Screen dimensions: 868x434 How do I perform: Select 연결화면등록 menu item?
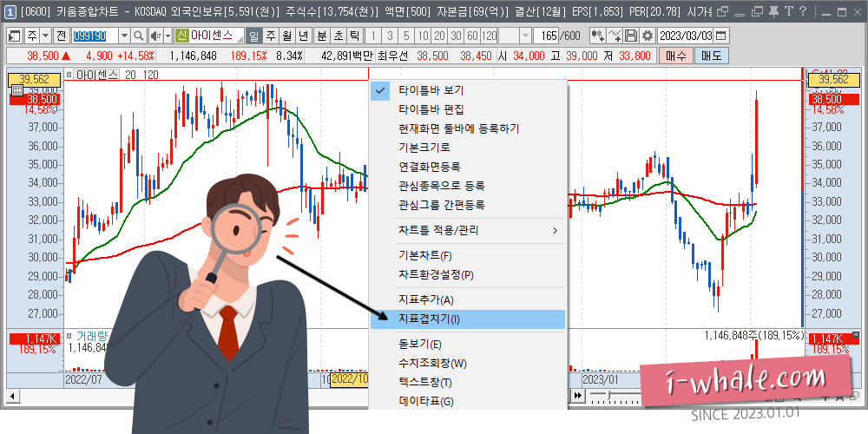click(468, 166)
